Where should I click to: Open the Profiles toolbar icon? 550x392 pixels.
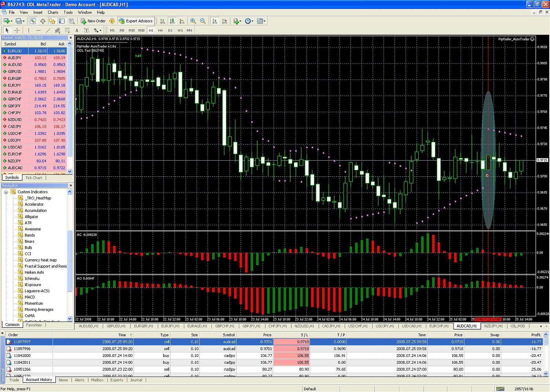point(18,21)
